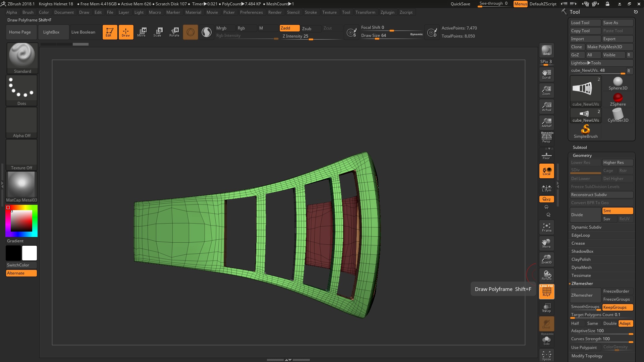Image resolution: width=644 pixels, height=362 pixels.
Task: Click the Scroll canvas icon
Action: [546, 74]
